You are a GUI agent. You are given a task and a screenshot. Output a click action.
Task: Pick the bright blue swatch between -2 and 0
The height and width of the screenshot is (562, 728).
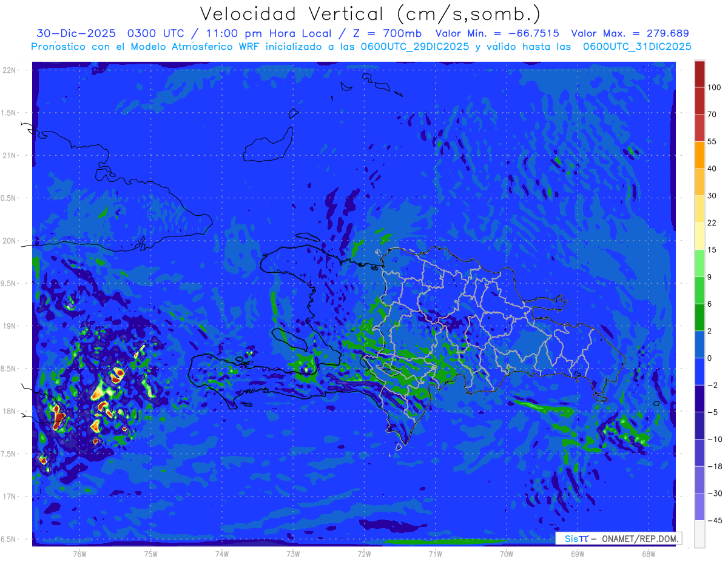(x=699, y=371)
